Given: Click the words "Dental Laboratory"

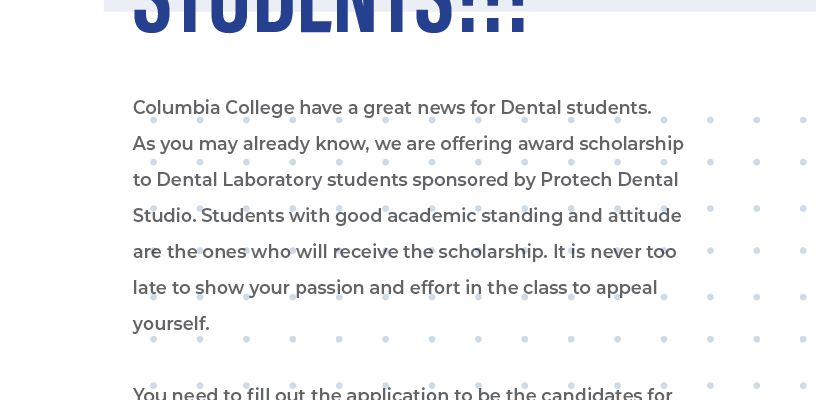Looking at the screenshot, I should pyautogui.click(x=239, y=180).
